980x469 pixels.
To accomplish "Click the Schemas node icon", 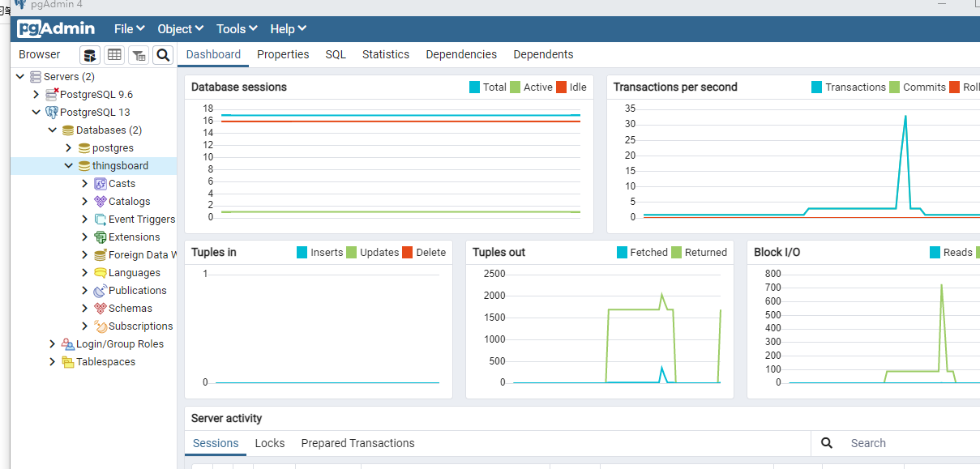I will click(x=101, y=309).
